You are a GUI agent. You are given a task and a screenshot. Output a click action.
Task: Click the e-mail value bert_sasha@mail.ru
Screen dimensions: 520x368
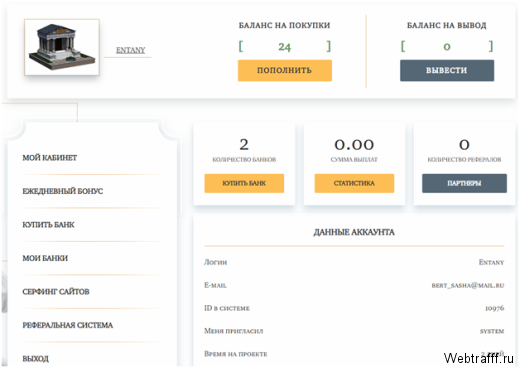(468, 285)
